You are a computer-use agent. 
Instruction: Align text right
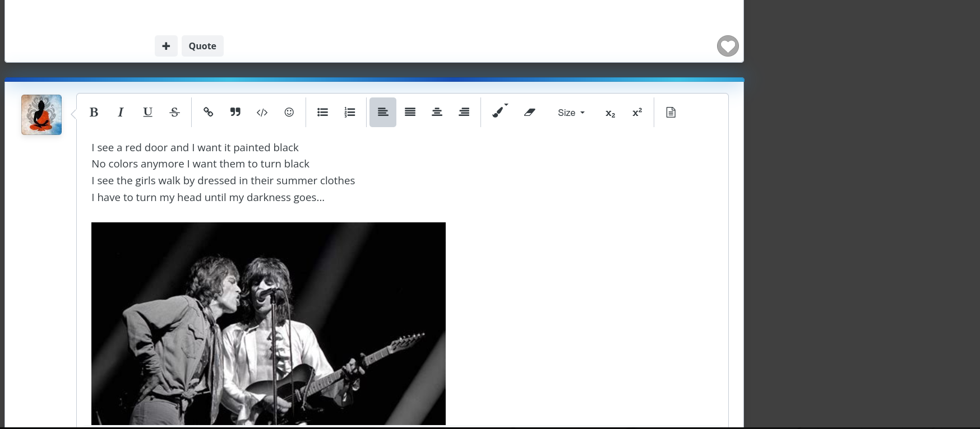464,113
